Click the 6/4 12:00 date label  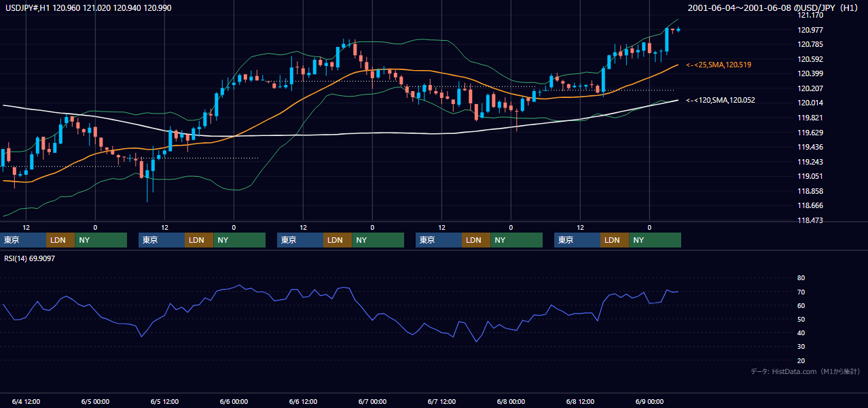tap(26, 401)
